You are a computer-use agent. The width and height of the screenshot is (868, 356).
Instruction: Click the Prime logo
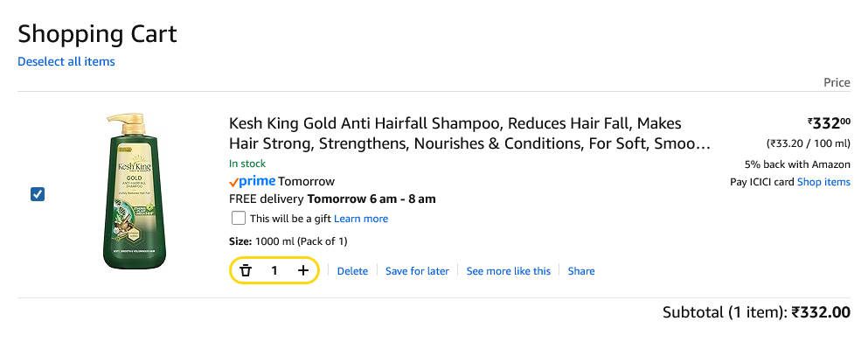point(252,182)
